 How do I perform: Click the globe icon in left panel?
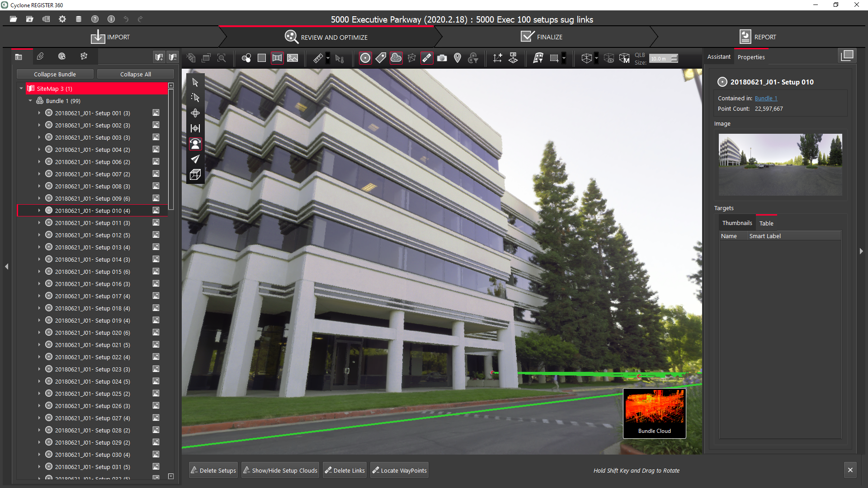click(62, 56)
